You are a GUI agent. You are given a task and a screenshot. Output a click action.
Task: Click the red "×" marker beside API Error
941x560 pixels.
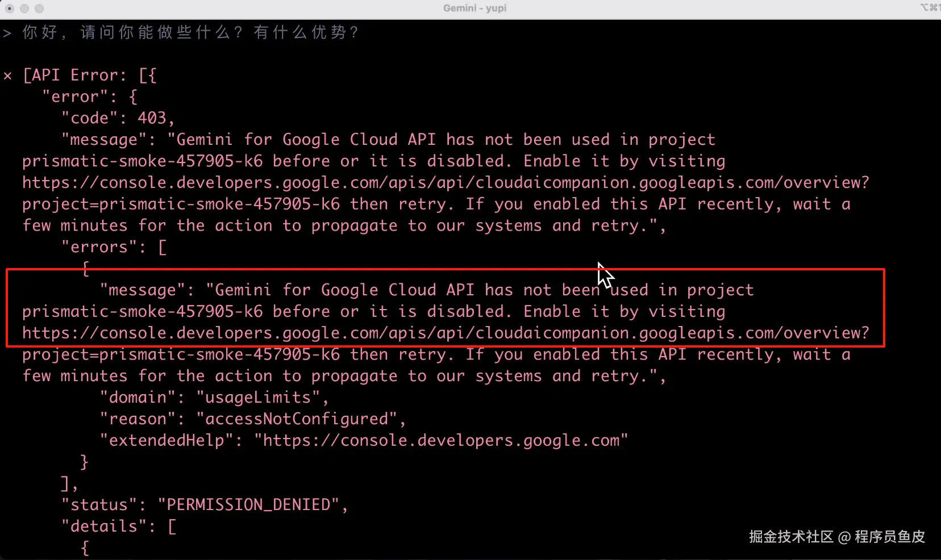pyautogui.click(x=7, y=76)
